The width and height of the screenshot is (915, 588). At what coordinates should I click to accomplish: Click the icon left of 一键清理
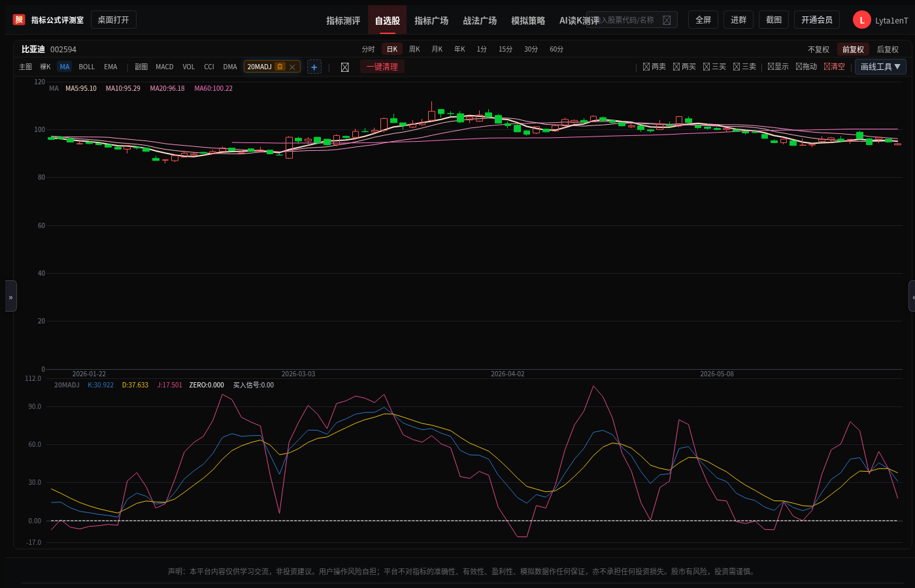pos(345,67)
